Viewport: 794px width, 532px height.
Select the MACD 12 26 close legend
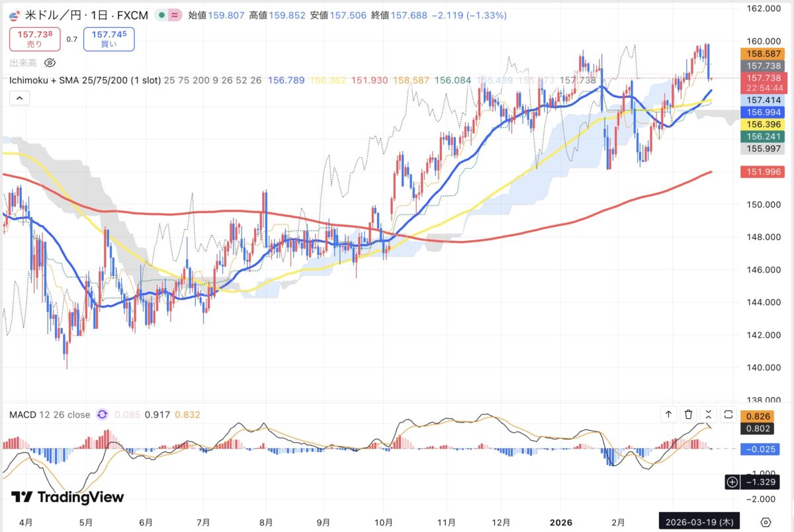[49, 415]
